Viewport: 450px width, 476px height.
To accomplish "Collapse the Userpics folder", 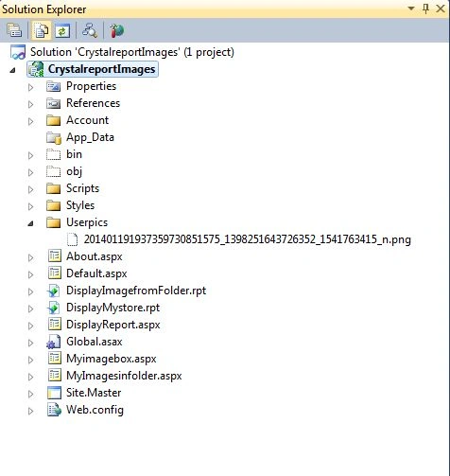I will click(30, 223).
